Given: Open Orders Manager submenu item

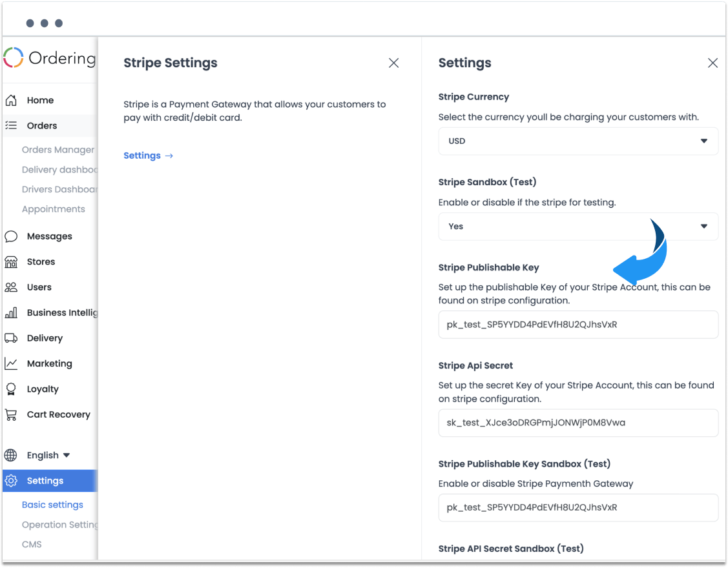Looking at the screenshot, I should pyautogui.click(x=58, y=150).
